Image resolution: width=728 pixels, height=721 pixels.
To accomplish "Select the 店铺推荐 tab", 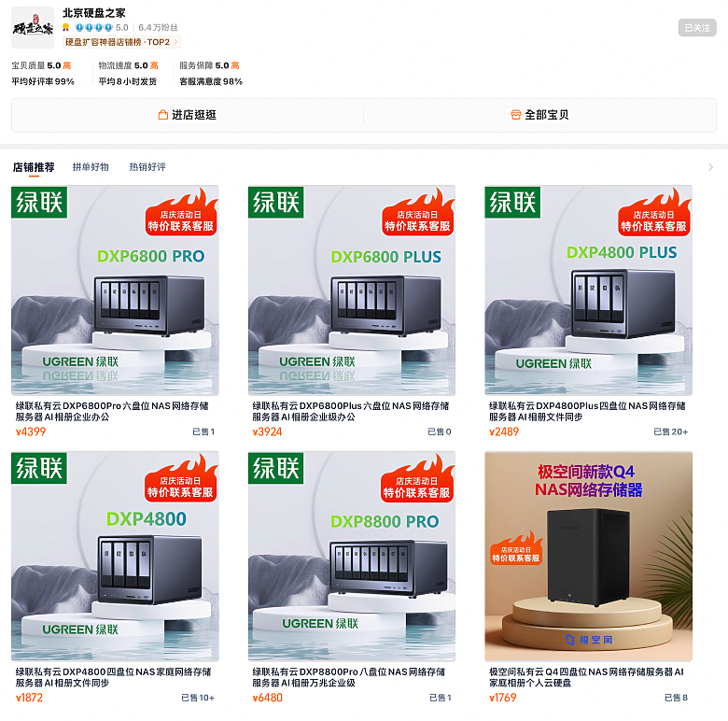I will tap(34, 167).
